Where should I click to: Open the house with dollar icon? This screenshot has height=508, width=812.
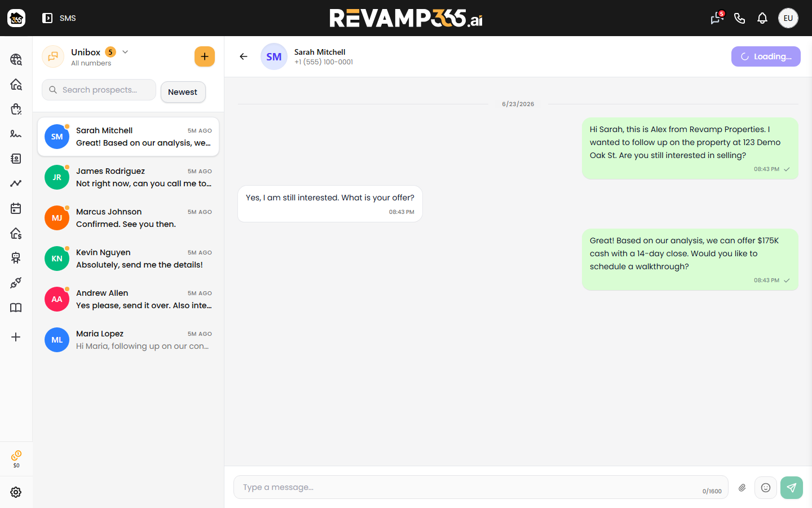coord(16,233)
